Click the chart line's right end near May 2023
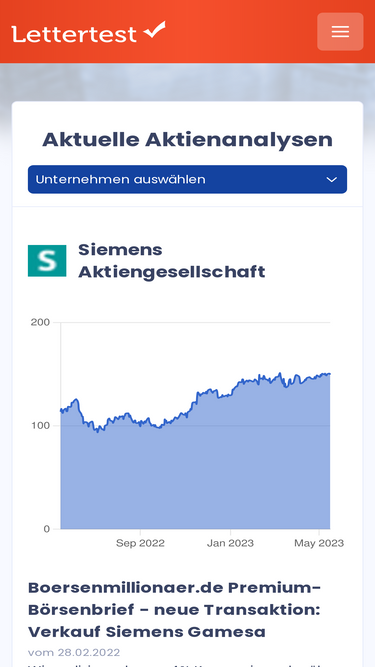 [329, 374]
